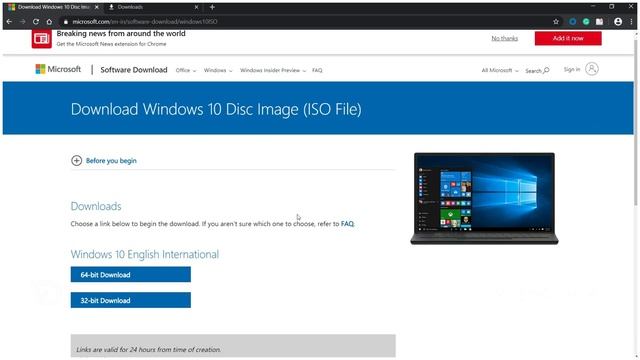
Task: Click the padlock site info icon
Action: click(66, 22)
